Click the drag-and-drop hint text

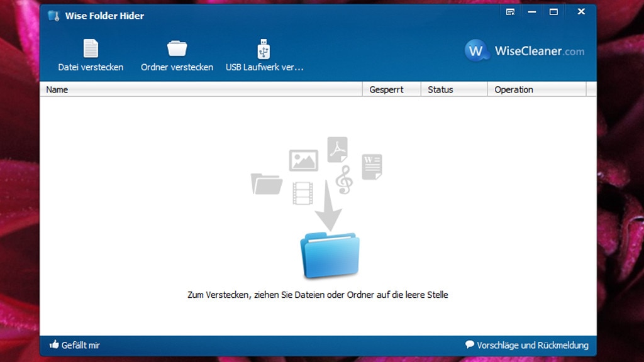(318, 295)
